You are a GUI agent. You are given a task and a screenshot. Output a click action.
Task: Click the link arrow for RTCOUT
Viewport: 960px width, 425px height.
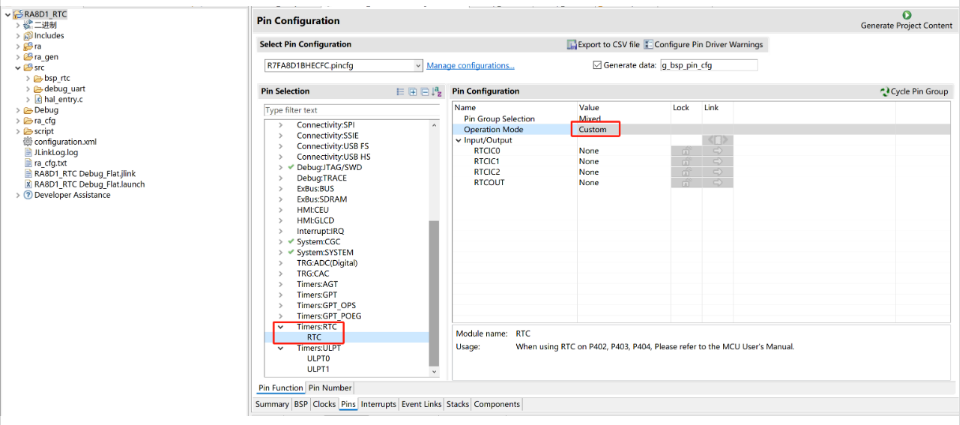point(718,182)
